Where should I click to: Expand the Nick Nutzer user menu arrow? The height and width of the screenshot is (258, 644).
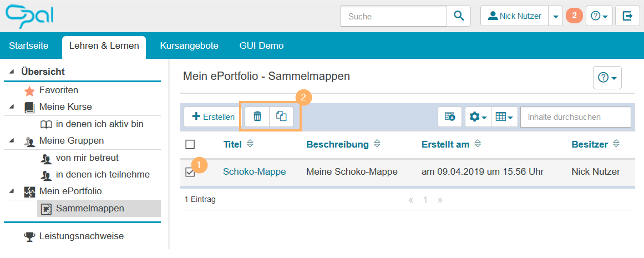click(x=555, y=17)
